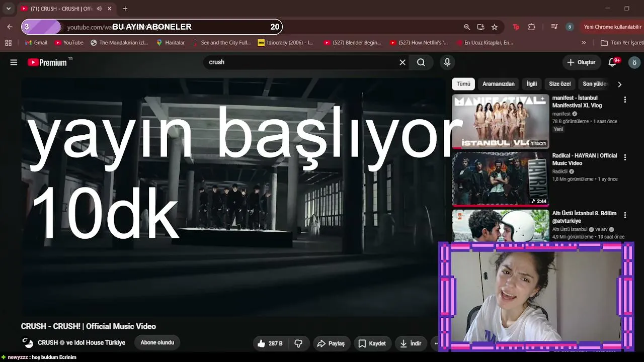This screenshot has width=644, height=362.
Task: Select the Son yüklenenler filter chip
Action: 595,84
